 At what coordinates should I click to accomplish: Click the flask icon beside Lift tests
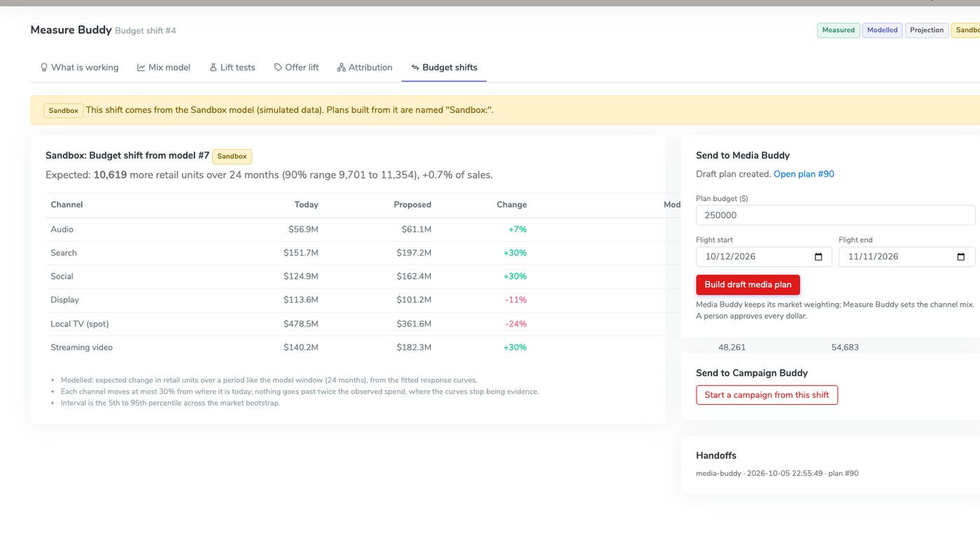coord(213,67)
